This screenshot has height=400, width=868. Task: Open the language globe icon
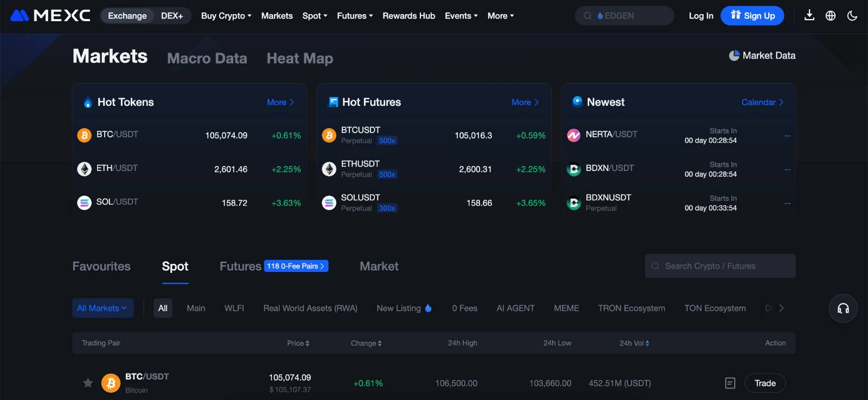[831, 16]
